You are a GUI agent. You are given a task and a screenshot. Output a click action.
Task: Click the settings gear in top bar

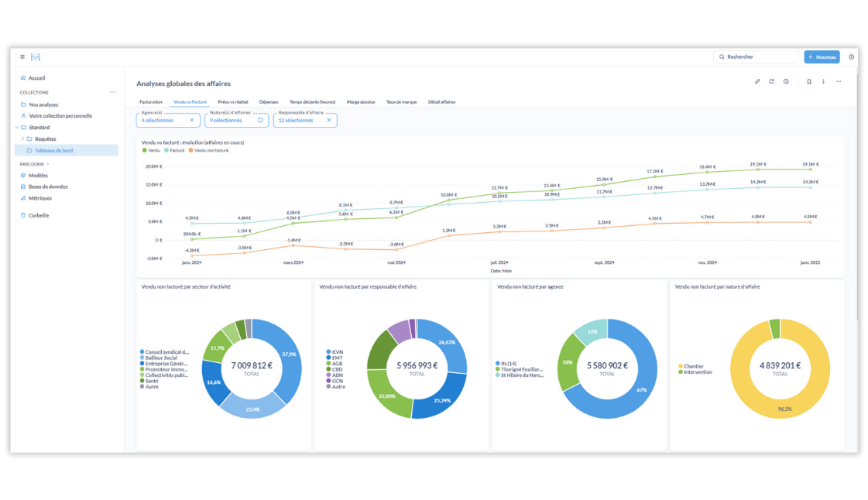click(x=851, y=57)
